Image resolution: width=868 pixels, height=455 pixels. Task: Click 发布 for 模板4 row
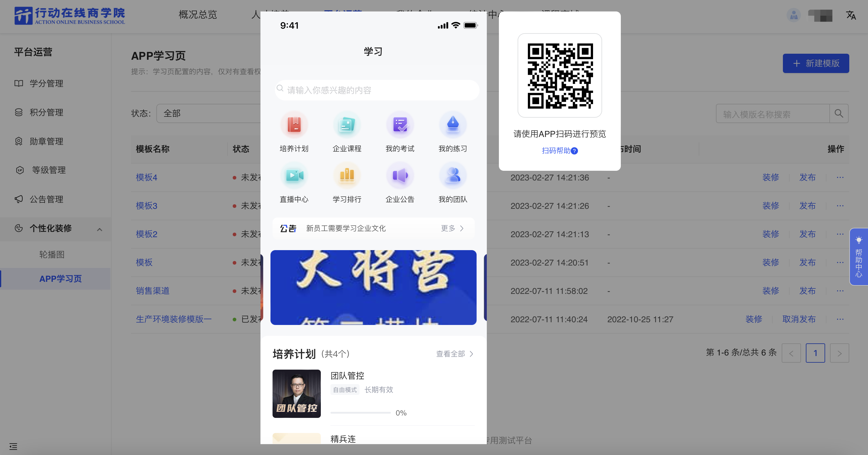coord(808,177)
